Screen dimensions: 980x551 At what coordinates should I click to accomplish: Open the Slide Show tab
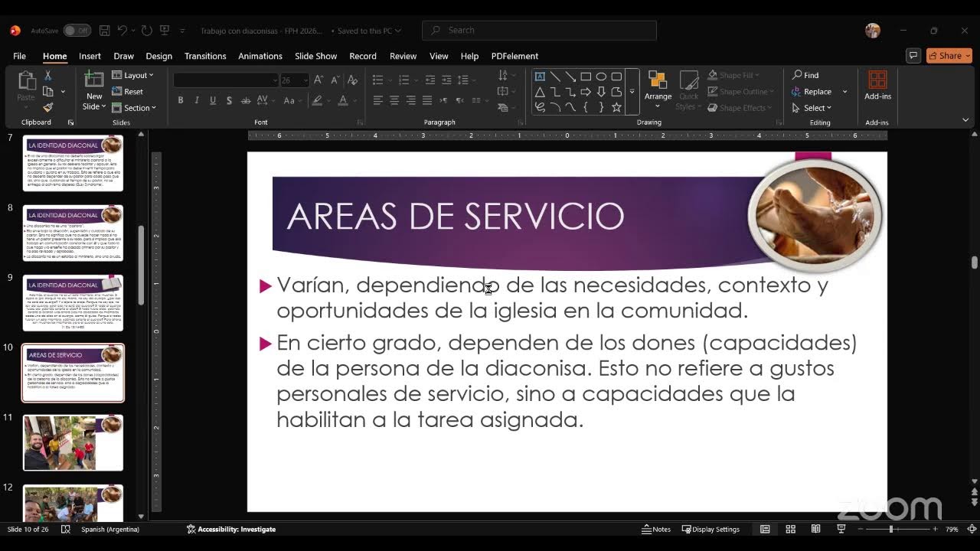coord(315,56)
